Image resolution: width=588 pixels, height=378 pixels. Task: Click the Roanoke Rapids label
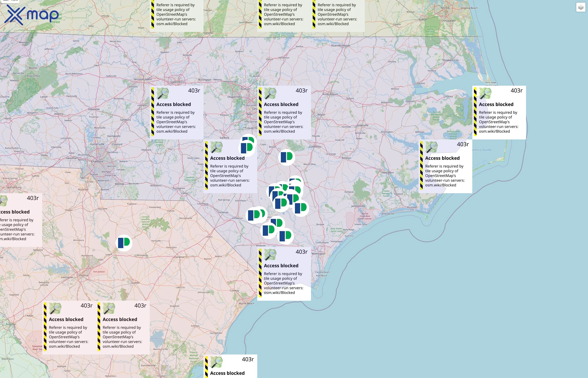pyautogui.click(x=341, y=46)
